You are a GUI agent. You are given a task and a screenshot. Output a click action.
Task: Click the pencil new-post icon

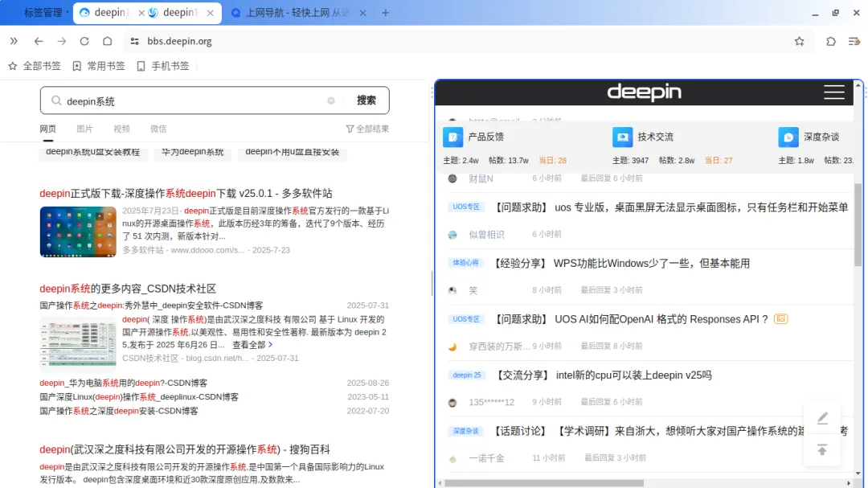pos(823,417)
